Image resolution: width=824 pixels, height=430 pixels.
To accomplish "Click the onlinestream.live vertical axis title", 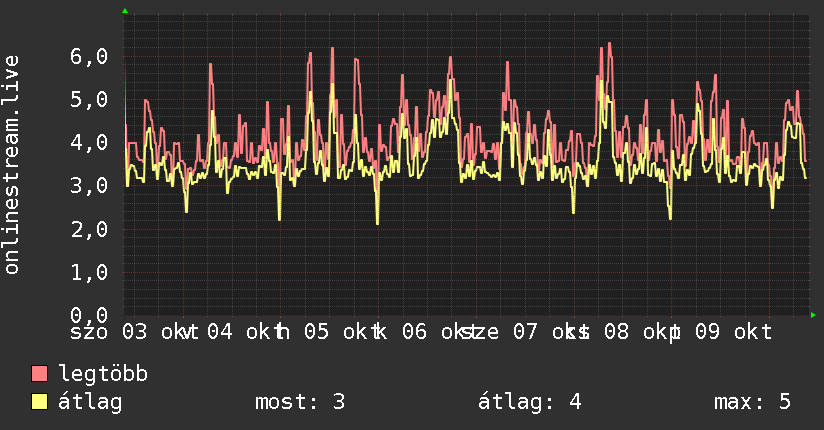I will click(12, 165).
